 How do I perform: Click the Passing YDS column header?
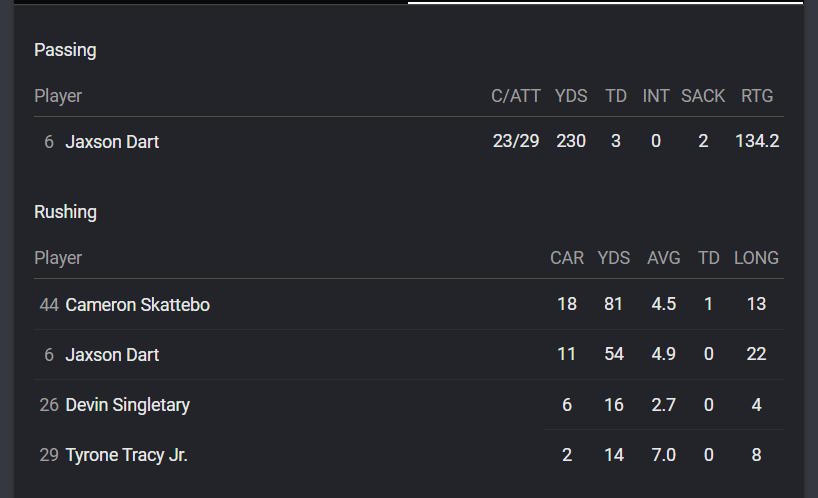(571, 96)
